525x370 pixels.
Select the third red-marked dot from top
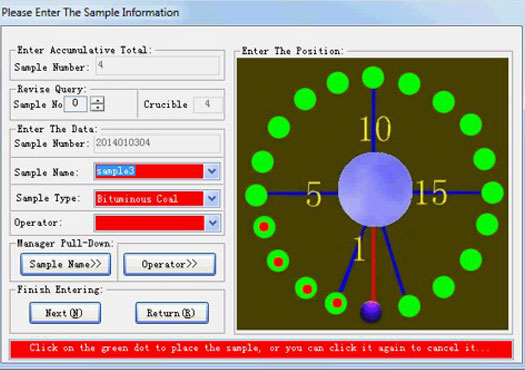[x=306, y=288]
